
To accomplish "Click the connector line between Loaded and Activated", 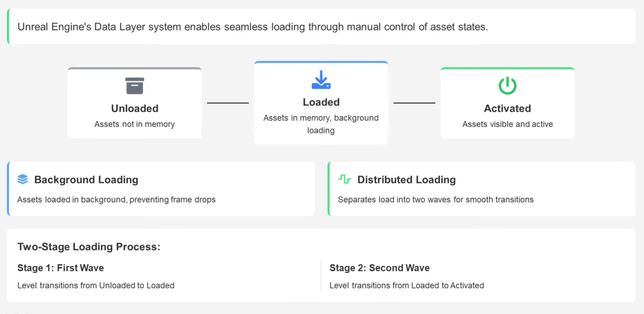I will pos(414,103).
